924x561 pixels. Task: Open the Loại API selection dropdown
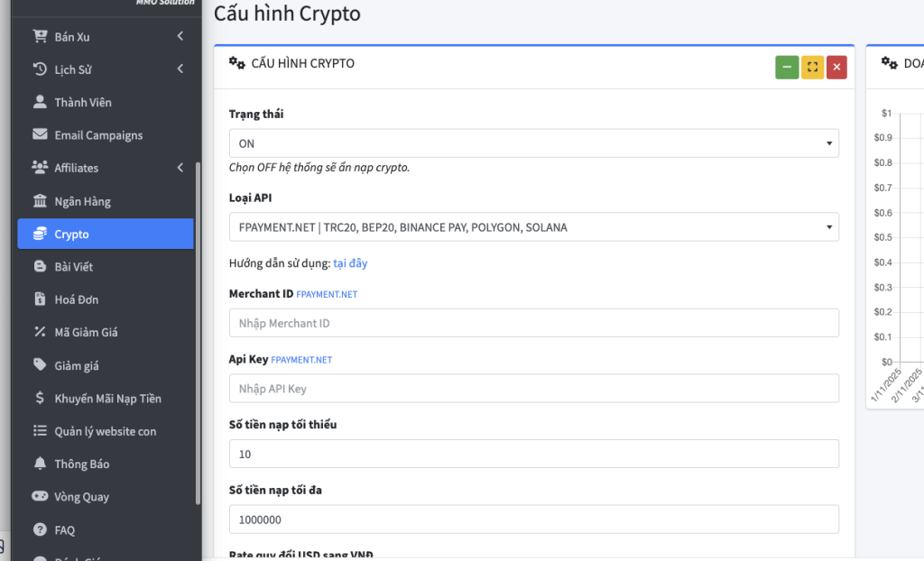pyautogui.click(x=533, y=227)
